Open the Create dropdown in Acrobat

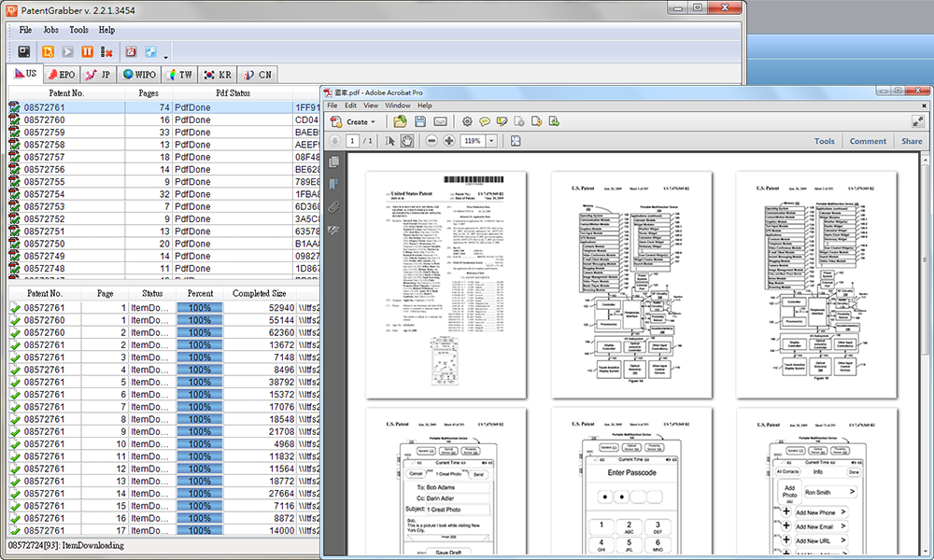click(x=354, y=121)
